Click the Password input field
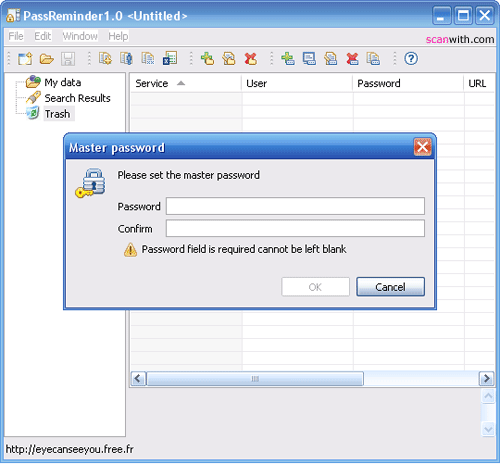500x464 pixels. click(295, 206)
